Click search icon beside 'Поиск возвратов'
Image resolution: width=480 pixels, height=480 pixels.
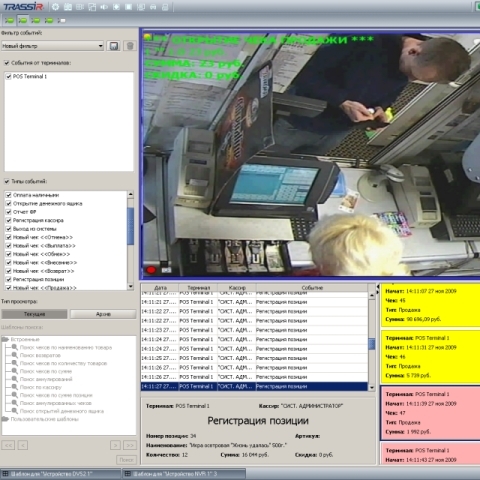[x=15, y=355]
